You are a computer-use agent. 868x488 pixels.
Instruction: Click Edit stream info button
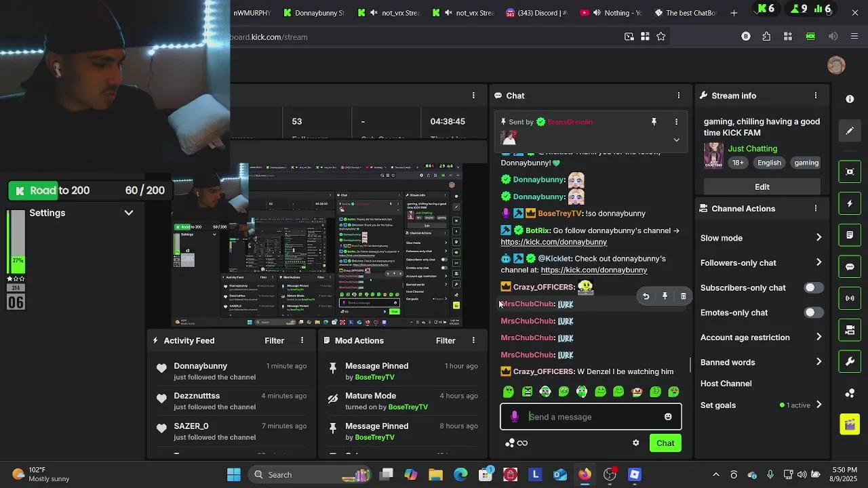pyautogui.click(x=762, y=187)
